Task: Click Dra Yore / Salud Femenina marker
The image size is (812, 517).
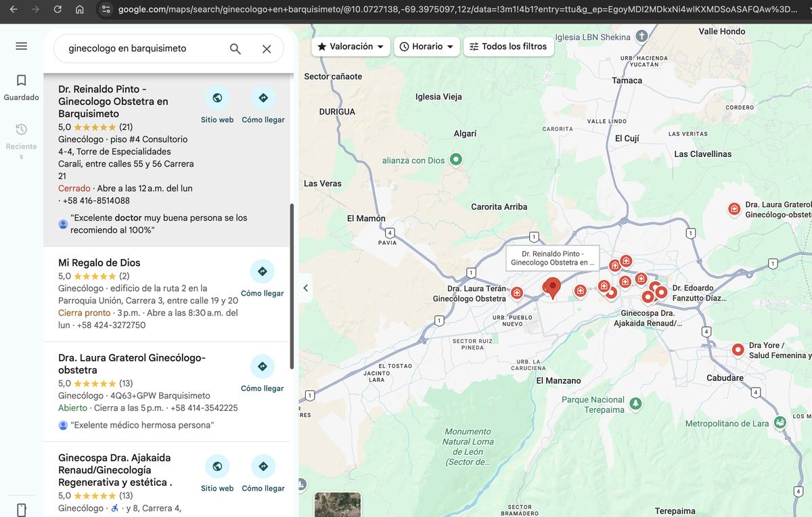Action: click(738, 350)
